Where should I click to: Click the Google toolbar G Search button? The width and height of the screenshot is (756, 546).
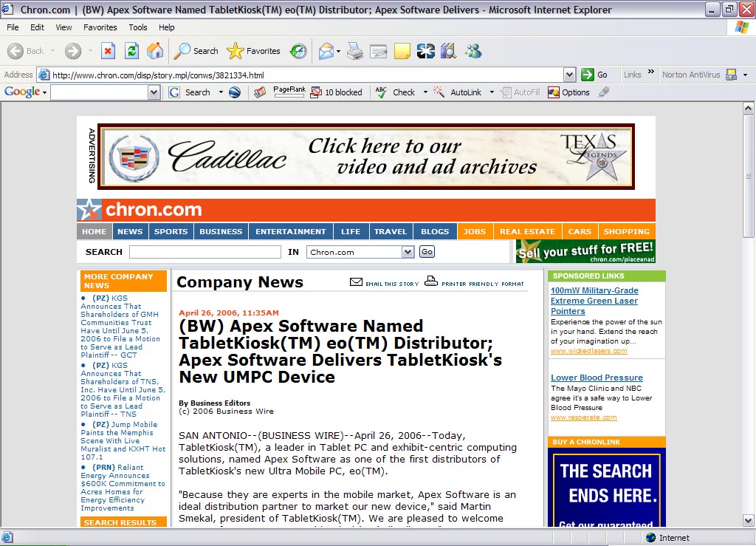pos(190,92)
